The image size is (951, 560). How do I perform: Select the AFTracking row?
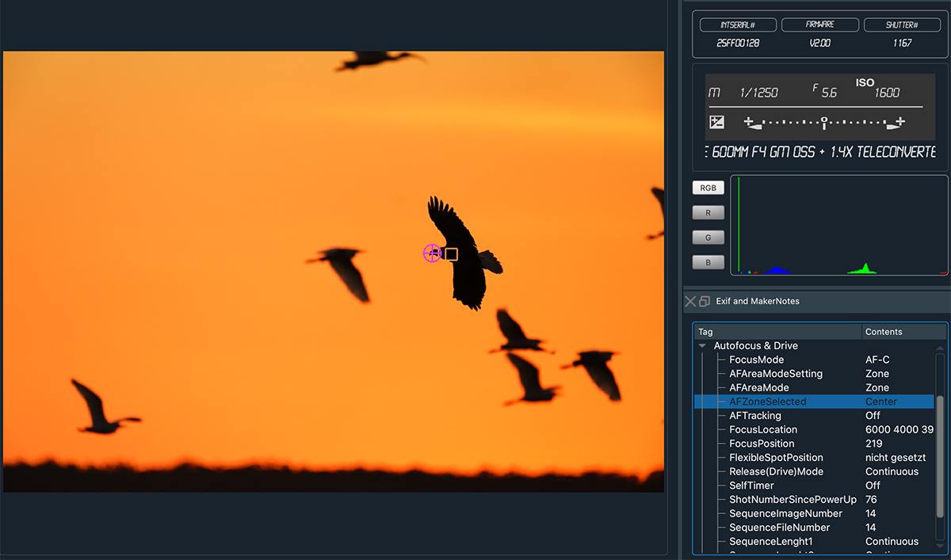814,416
